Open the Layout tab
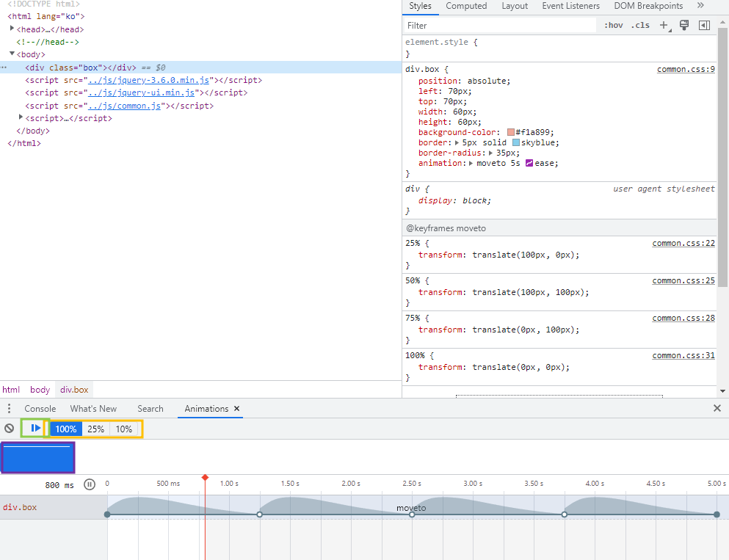 tap(515, 6)
